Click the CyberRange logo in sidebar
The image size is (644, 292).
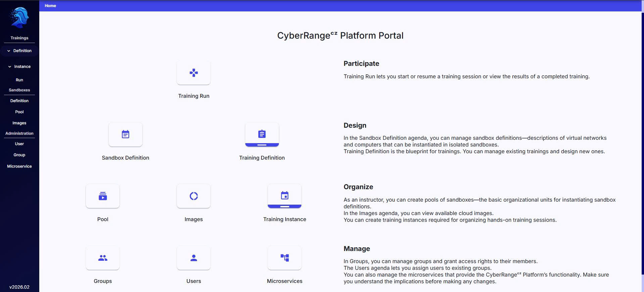pyautogui.click(x=19, y=17)
